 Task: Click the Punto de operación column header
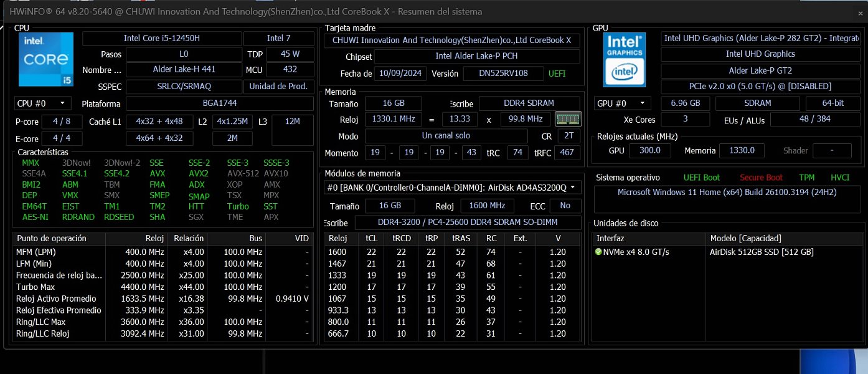pos(59,238)
